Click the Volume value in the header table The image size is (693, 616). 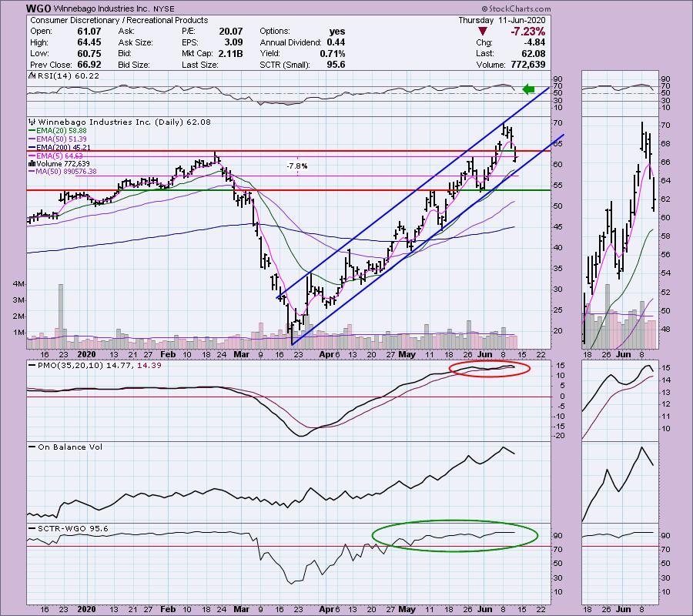(x=527, y=65)
